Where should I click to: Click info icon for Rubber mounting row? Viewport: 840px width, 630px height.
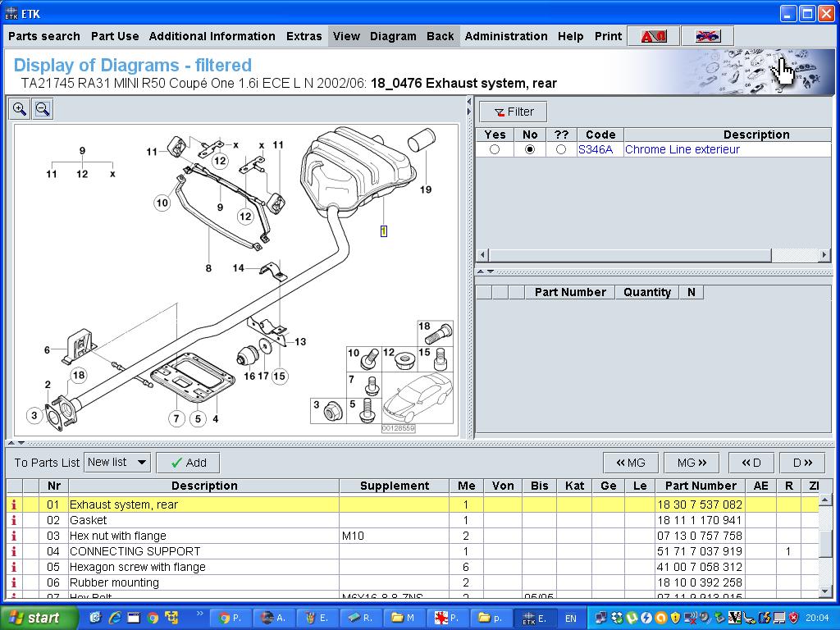tap(14, 582)
